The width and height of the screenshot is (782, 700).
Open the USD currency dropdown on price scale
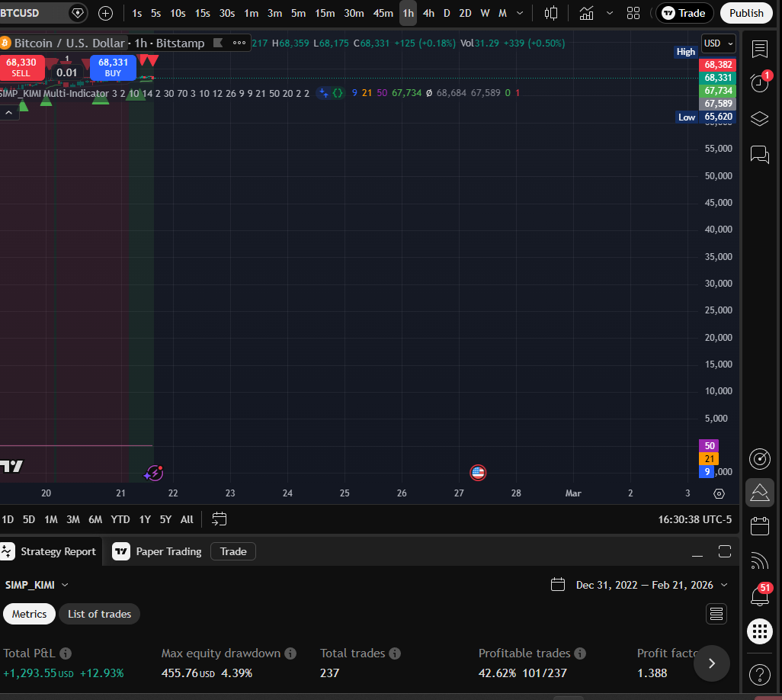pyautogui.click(x=717, y=43)
